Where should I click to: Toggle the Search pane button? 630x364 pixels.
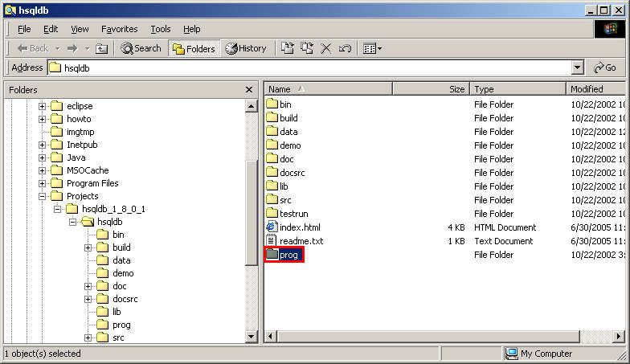[x=141, y=48]
